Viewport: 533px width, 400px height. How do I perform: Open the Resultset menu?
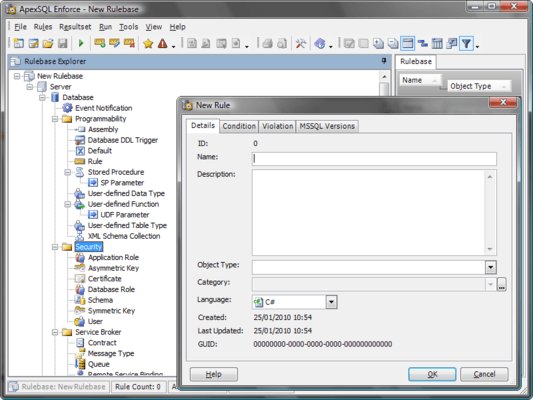(75, 27)
